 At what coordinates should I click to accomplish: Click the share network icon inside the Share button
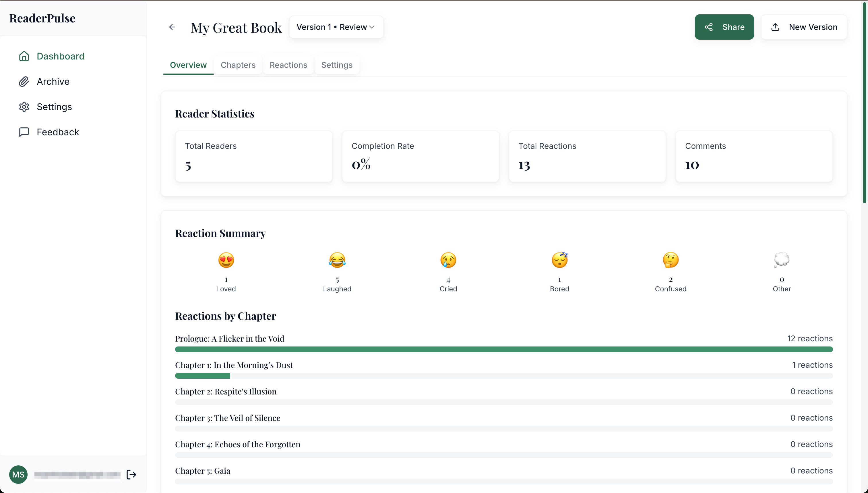pos(709,27)
